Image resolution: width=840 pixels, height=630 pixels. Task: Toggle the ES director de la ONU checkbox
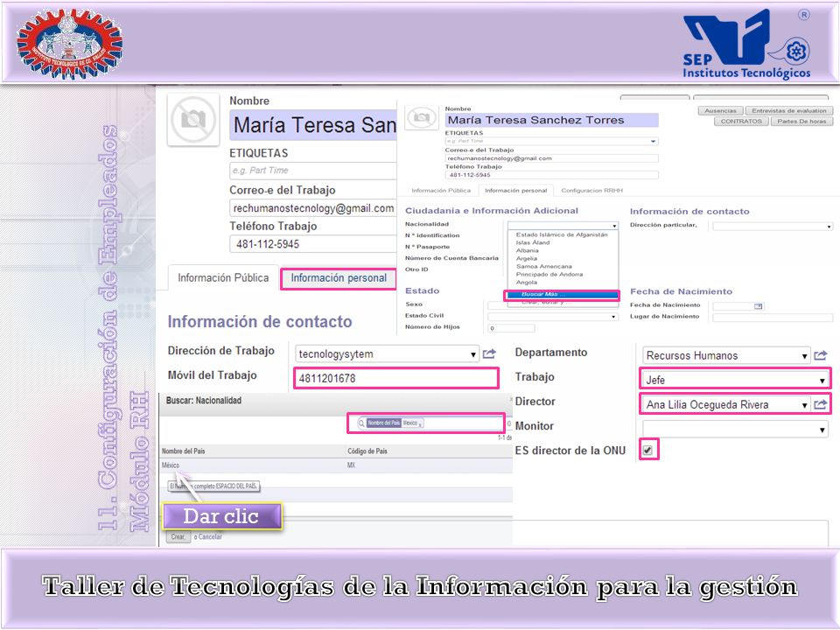click(647, 450)
